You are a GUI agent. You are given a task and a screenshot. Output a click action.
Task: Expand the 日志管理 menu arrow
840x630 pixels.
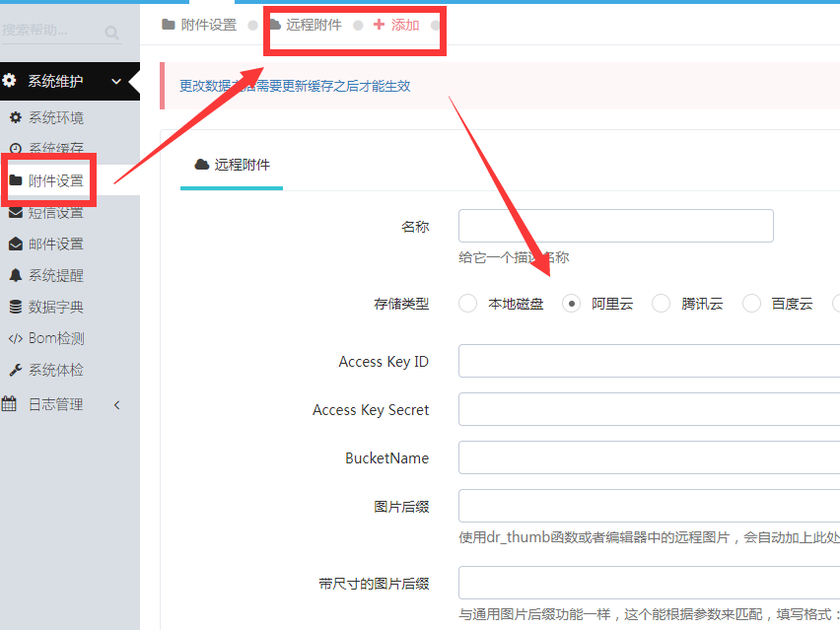pos(116,405)
